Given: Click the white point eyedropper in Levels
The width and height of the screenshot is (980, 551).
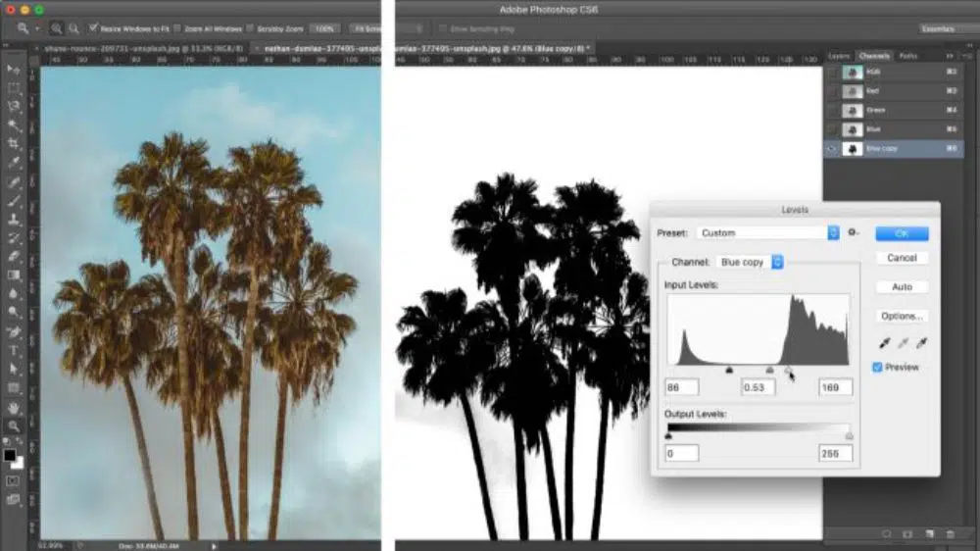Looking at the screenshot, I should 920,344.
